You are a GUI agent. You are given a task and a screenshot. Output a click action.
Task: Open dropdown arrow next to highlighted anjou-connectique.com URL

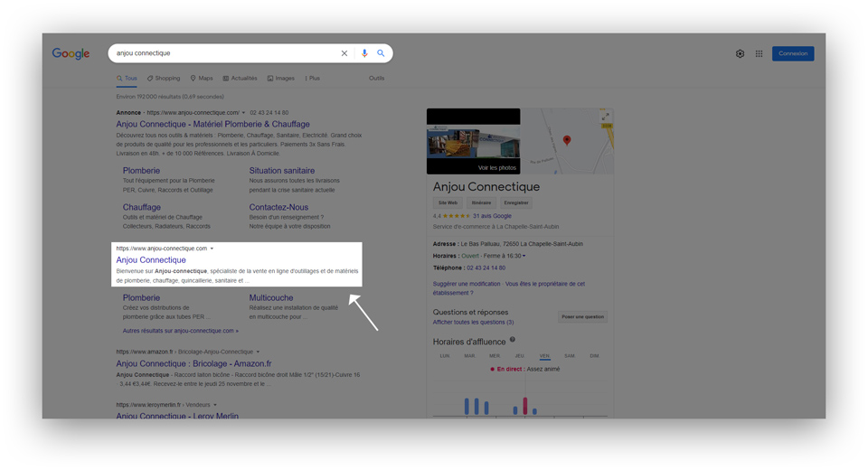point(212,249)
